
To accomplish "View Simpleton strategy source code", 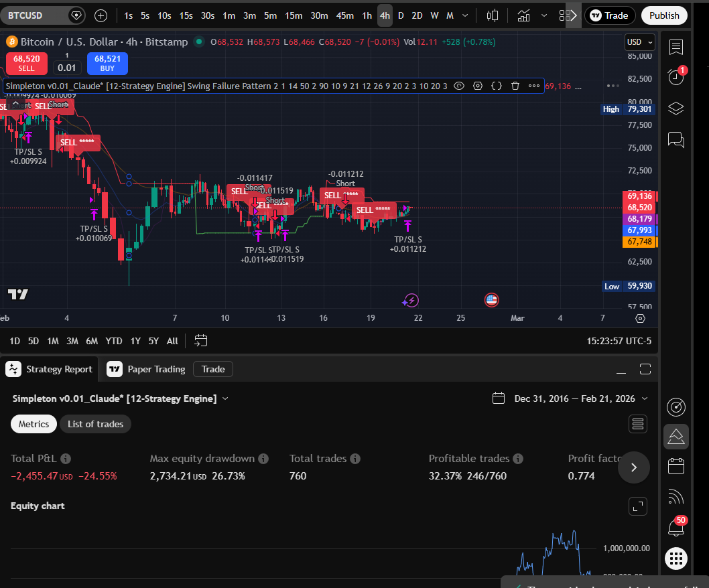I will [x=495, y=86].
